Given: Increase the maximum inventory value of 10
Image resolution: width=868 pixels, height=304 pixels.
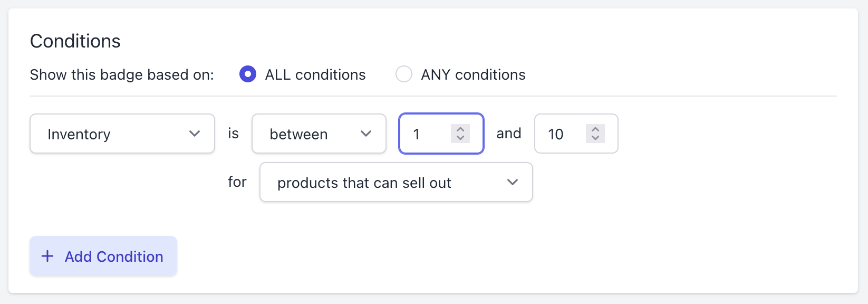Looking at the screenshot, I should coord(595,129).
